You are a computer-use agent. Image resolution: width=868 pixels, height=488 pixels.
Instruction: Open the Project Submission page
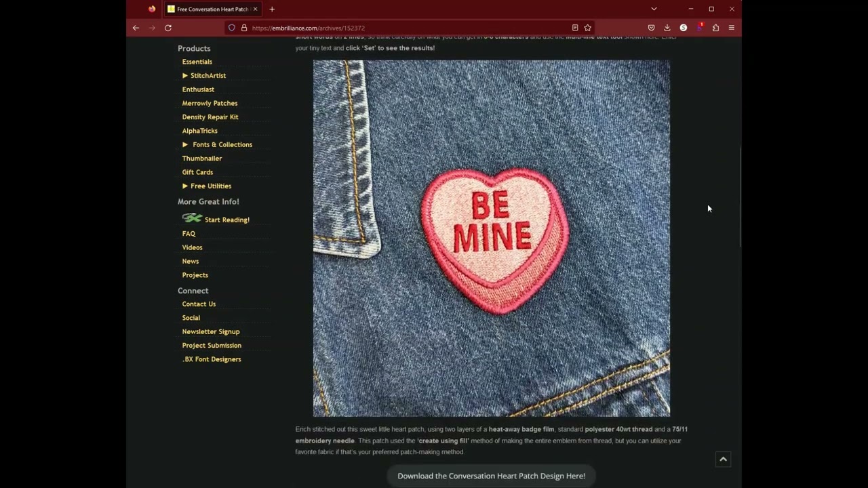[212, 346]
